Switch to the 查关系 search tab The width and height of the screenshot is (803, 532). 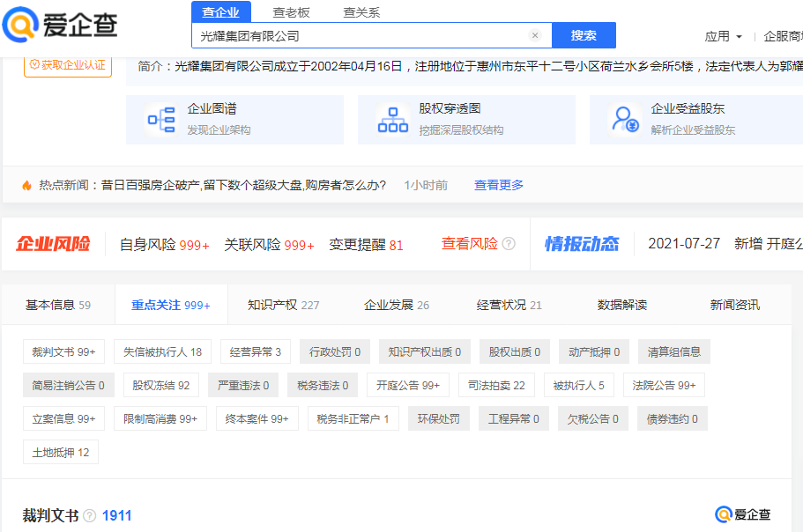coord(361,12)
